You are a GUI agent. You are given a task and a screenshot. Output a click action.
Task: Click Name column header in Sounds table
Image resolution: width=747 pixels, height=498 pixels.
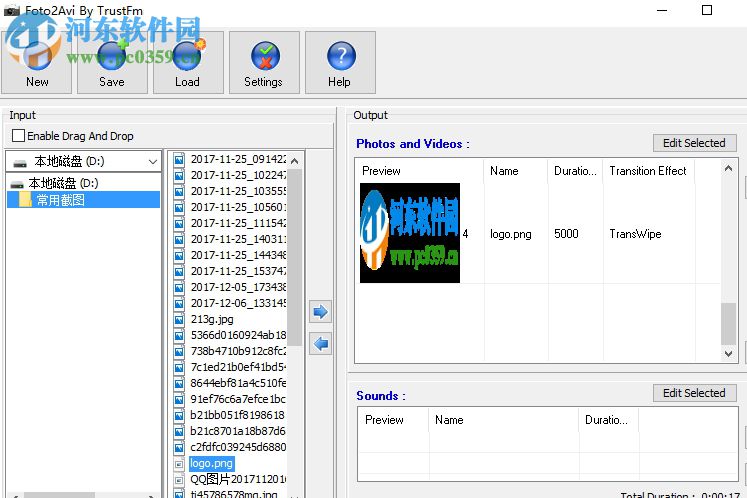click(504, 420)
